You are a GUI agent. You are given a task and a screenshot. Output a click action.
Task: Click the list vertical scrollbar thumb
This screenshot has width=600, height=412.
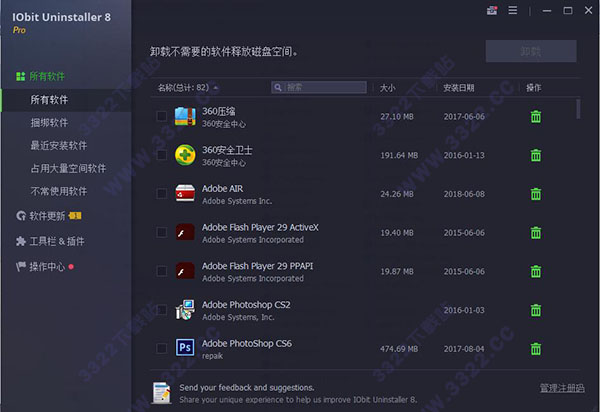[x=578, y=109]
